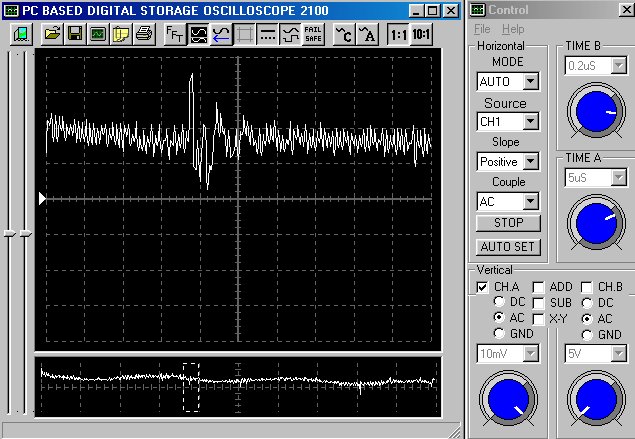635x439 pixels.
Task: Uncheck the CH.A channel checkbox
Action: [483, 287]
